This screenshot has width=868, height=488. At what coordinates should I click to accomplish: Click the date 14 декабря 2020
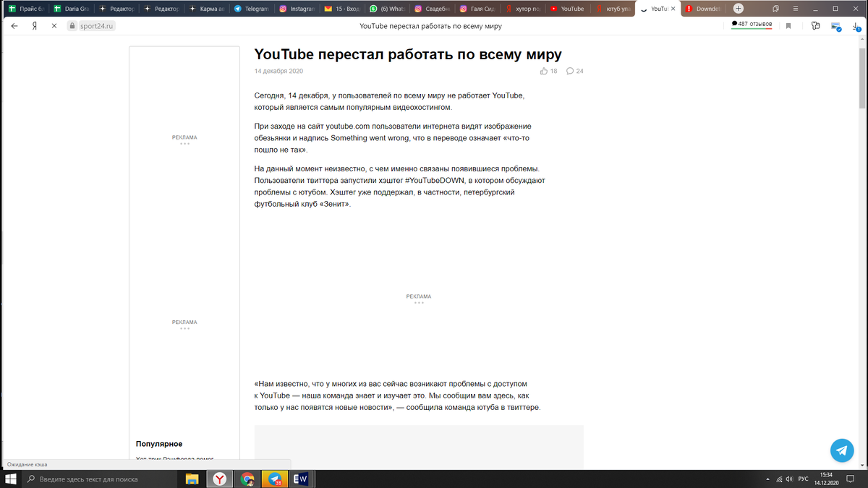coord(278,71)
